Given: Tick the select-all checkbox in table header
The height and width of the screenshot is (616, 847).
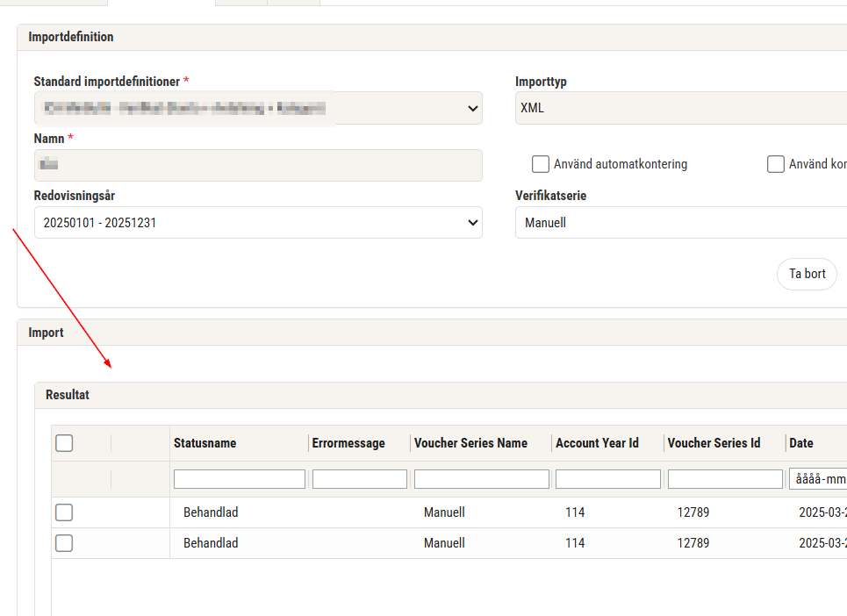Looking at the screenshot, I should point(64,443).
